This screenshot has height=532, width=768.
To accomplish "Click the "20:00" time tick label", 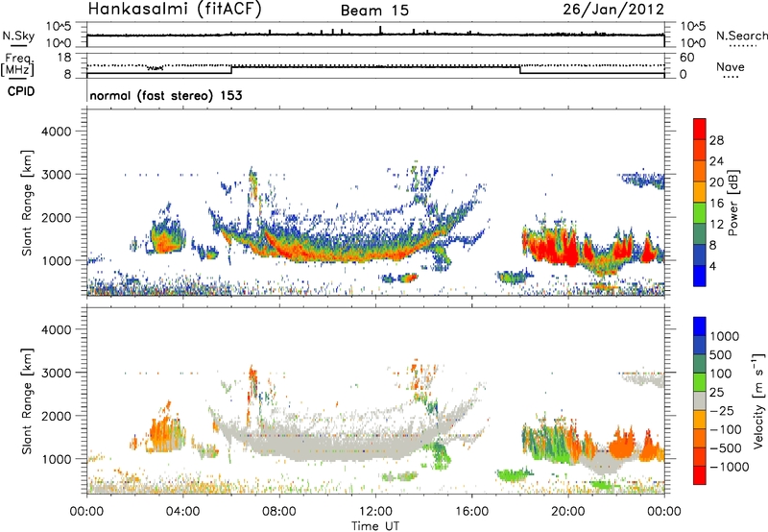I will (567, 512).
